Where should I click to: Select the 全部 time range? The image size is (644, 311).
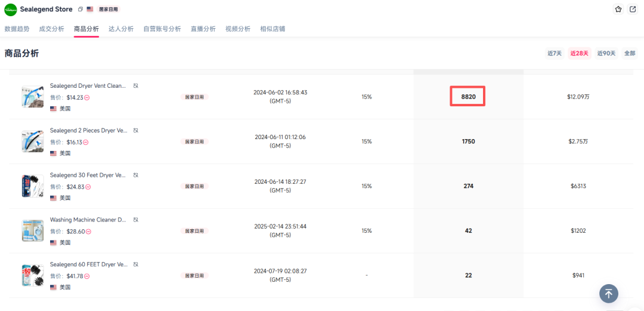click(x=630, y=53)
